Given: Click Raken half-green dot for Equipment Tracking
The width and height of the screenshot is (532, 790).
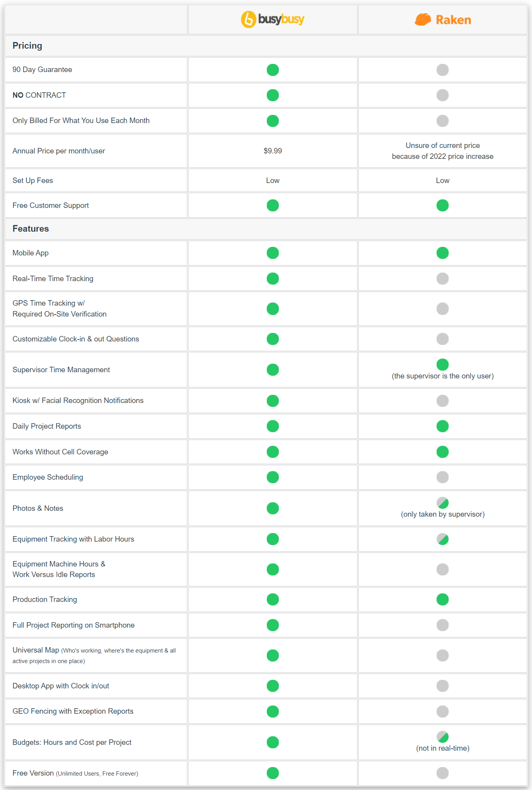Looking at the screenshot, I should coord(442,539).
